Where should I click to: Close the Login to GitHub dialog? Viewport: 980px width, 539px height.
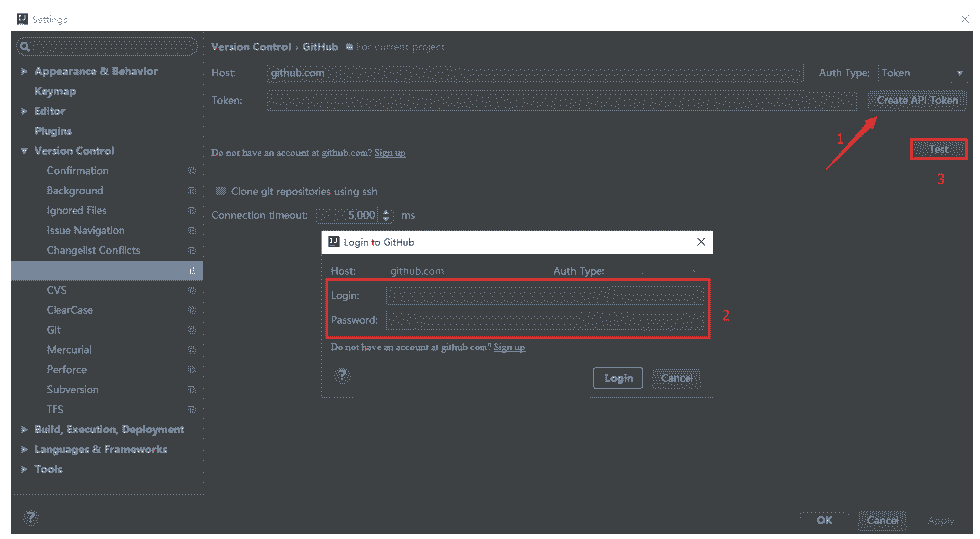point(701,242)
